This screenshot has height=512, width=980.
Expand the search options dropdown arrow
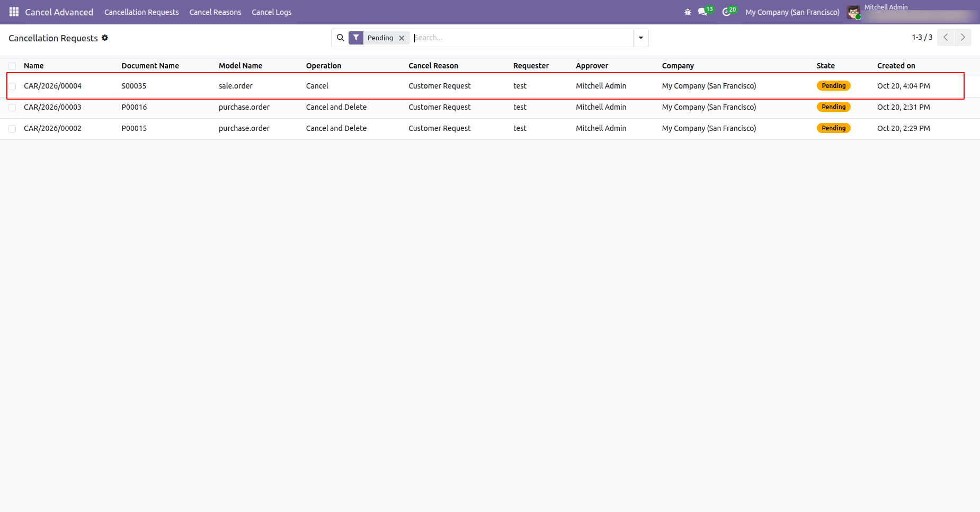[x=641, y=38]
